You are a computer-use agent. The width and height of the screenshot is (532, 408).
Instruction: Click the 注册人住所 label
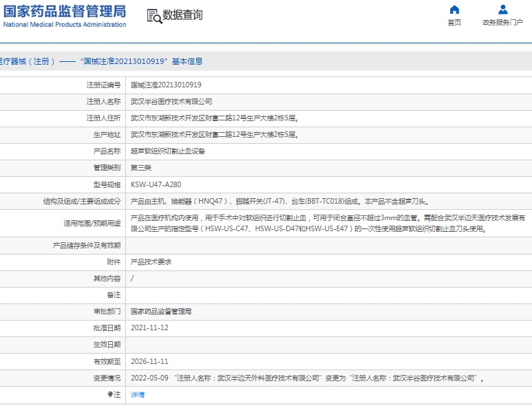point(103,118)
